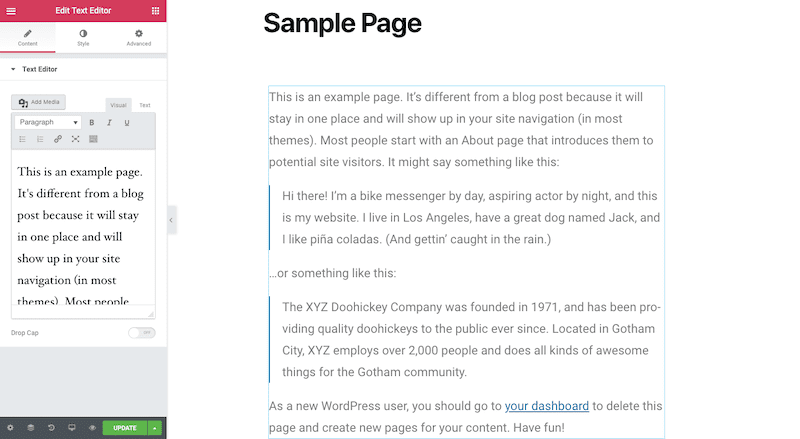Open the your dashboard link
This screenshot has width=800, height=439.
[x=546, y=406]
